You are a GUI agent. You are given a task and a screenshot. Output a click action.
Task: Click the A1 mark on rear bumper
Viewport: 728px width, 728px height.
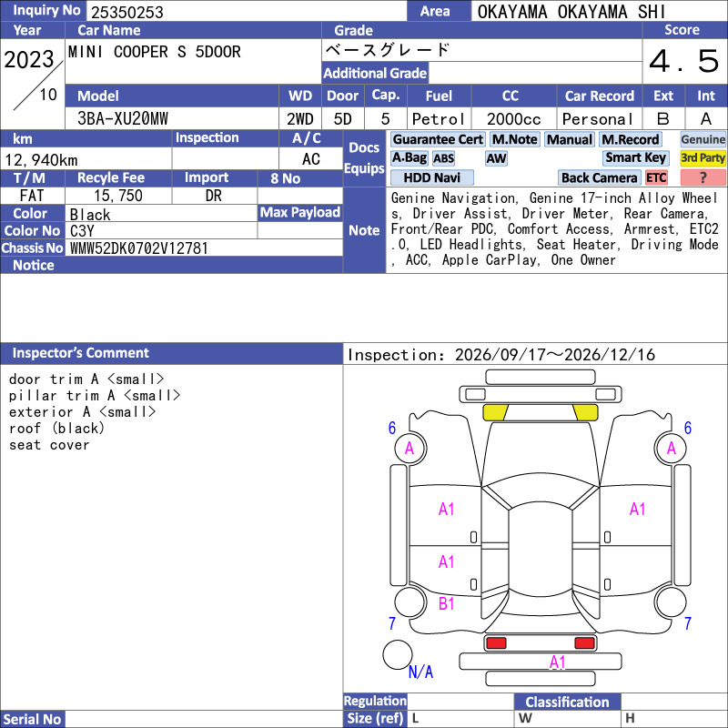pos(557,662)
